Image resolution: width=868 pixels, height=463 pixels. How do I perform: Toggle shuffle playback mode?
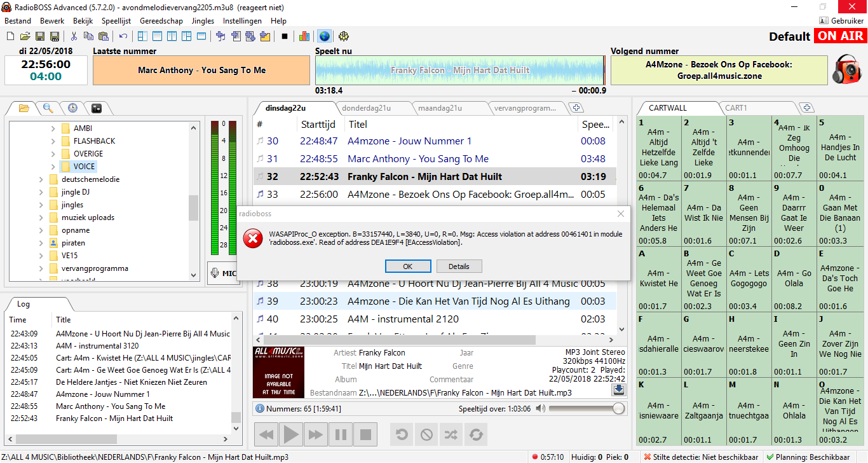[451, 435]
